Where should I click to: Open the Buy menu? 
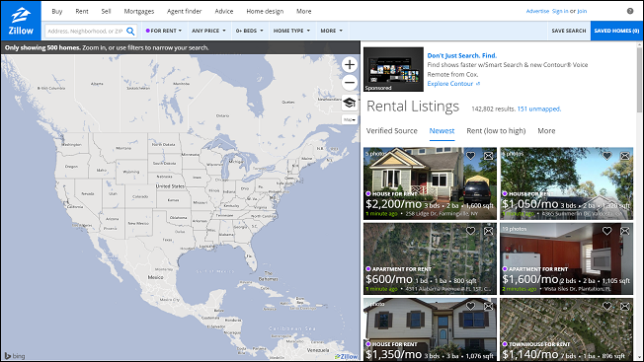coord(57,12)
